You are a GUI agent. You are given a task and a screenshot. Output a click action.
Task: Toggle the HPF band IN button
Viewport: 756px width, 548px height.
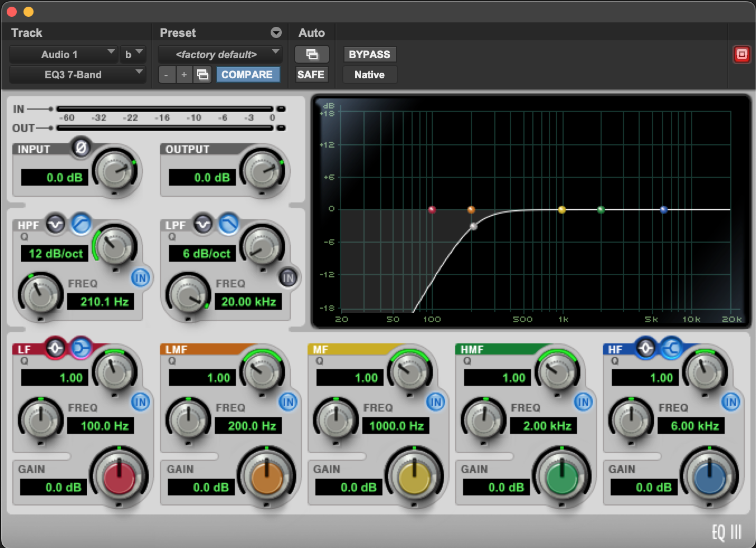[x=140, y=278]
